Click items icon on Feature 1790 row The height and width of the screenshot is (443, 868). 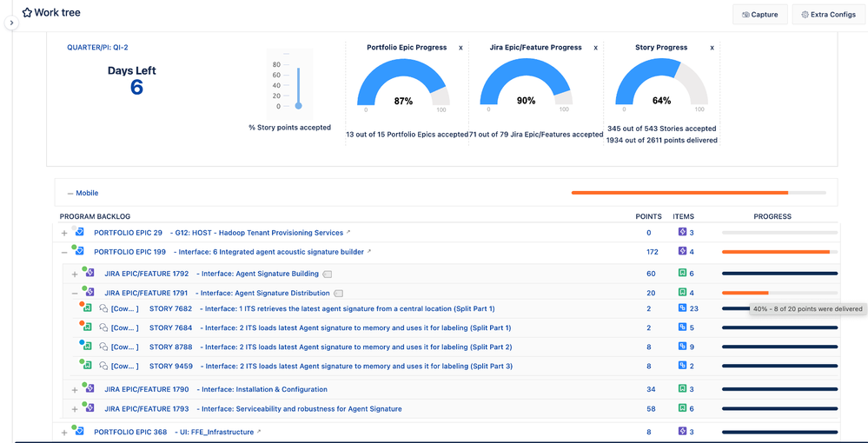point(683,389)
